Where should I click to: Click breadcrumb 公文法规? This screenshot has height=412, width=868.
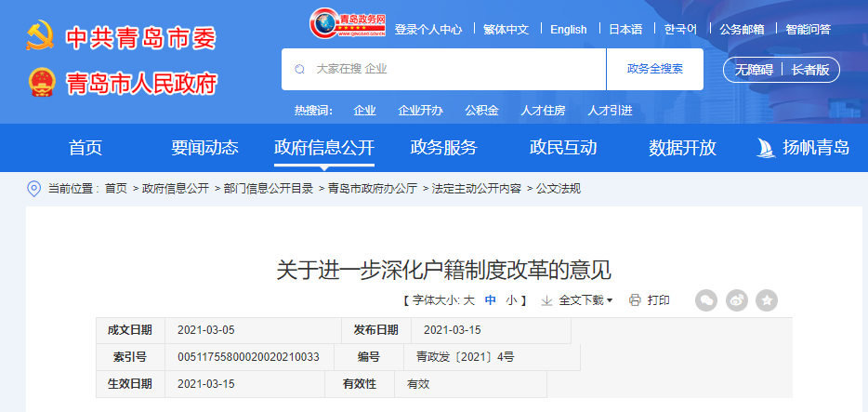(x=559, y=189)
